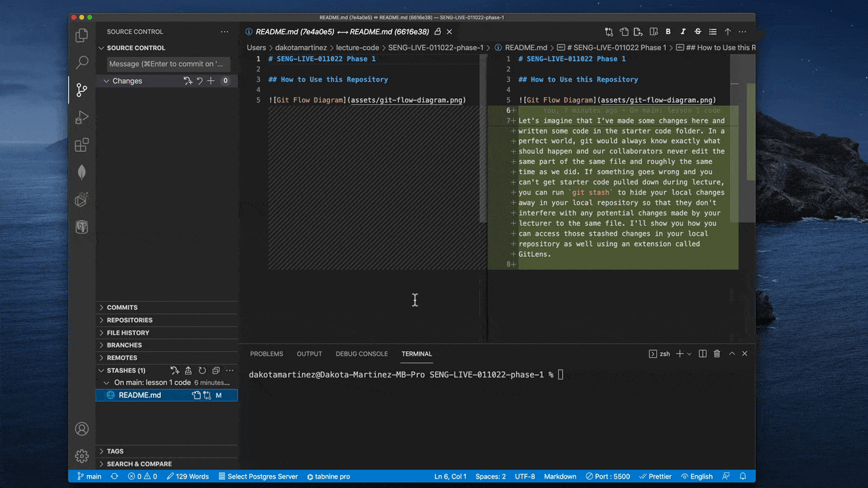Viewport: 868px width, 488px height.
Task: Open new terminal launch profile dropdown
Action: click(x=690, y=354)
